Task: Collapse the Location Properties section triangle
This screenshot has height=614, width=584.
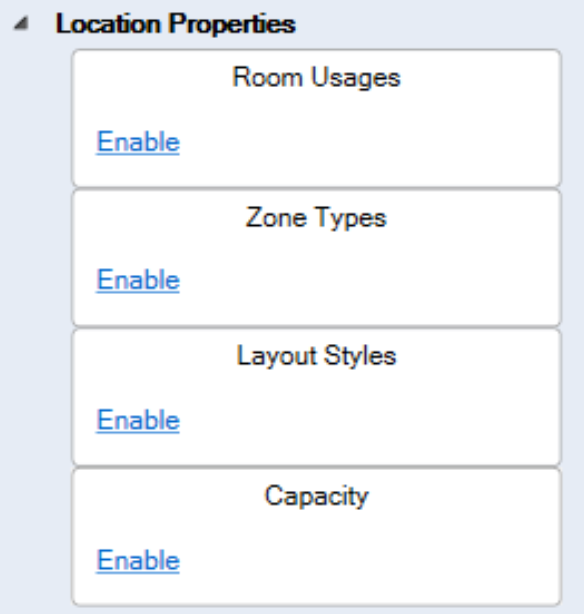Action: (21, 24)
